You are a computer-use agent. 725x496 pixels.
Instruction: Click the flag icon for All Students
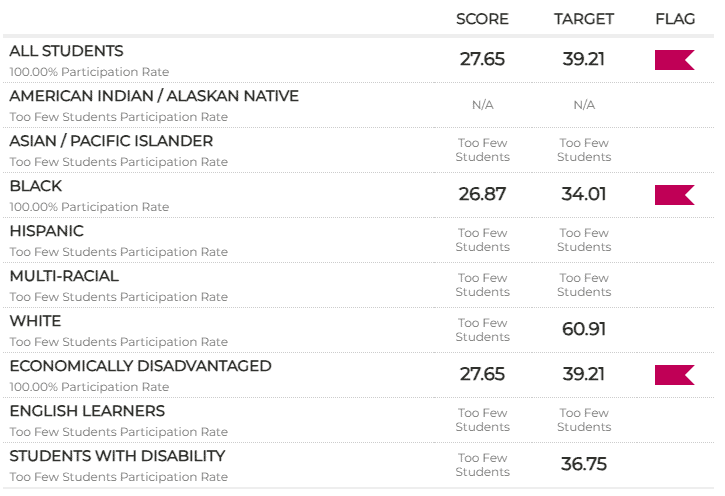point(674,60)
